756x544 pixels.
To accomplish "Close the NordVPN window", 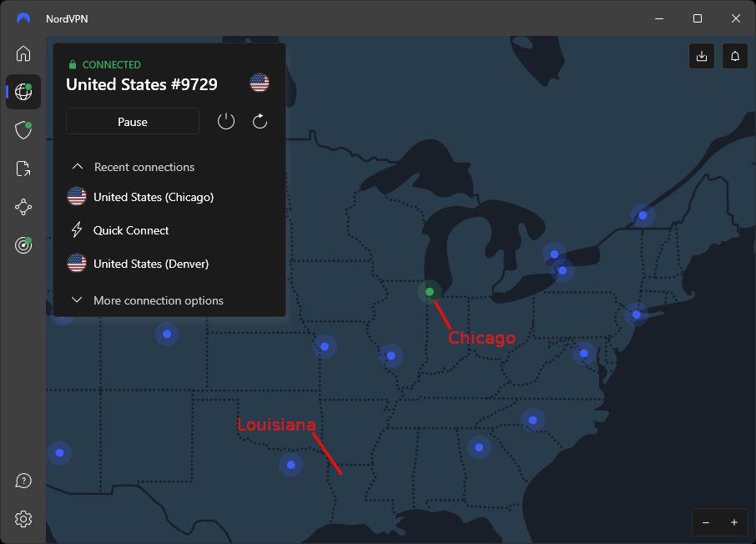I will tap(736, 18).
